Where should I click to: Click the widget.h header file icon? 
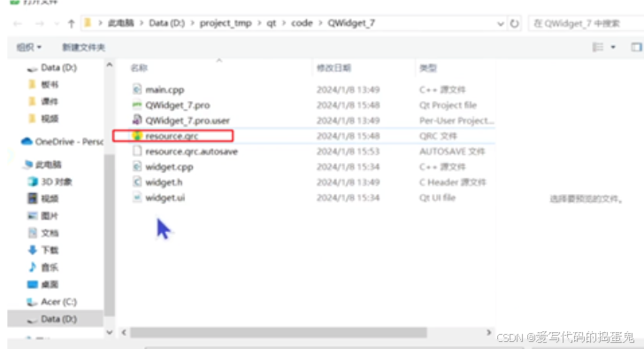137,182
